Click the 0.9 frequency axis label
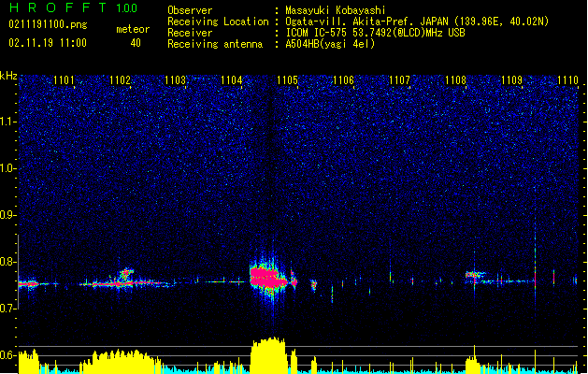This screenshot has width=588, height=374. (8, 215)
